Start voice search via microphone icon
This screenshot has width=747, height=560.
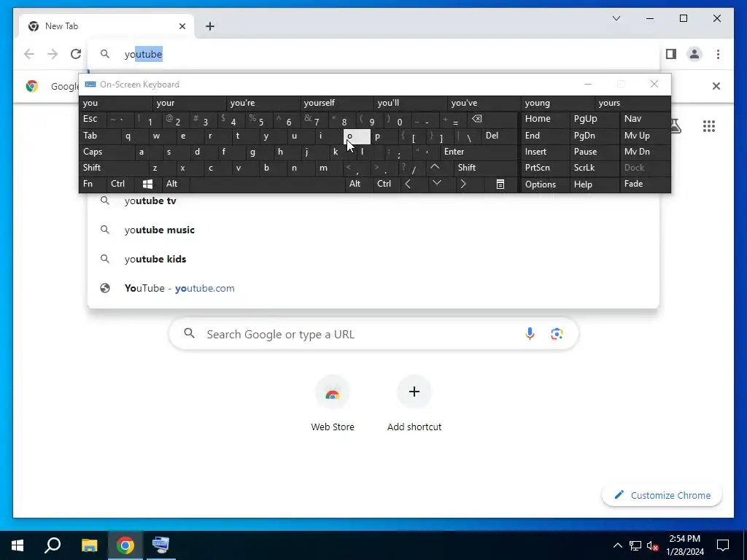click(530, 334)
